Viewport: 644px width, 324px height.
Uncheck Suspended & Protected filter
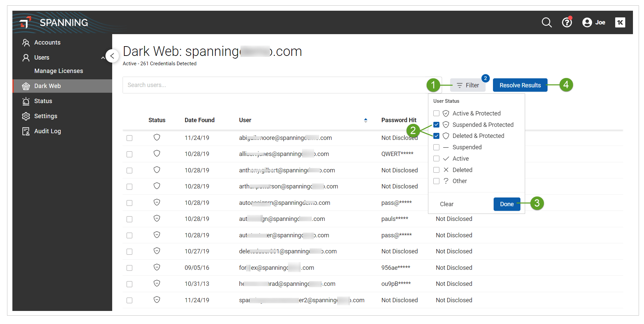(436, 125)
